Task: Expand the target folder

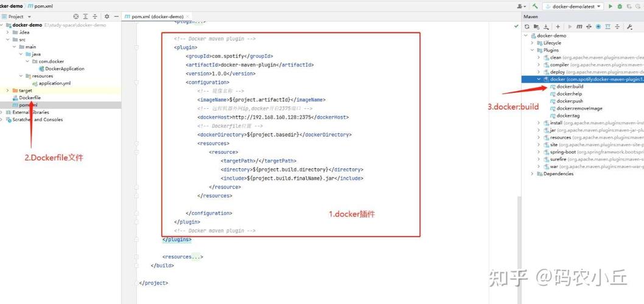Action: [x=8, y=90]
